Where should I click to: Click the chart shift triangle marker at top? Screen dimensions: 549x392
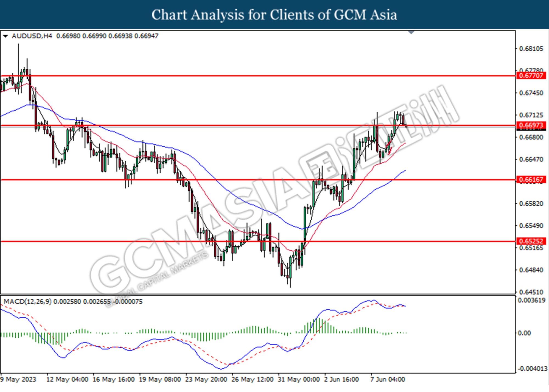point(411,32)
